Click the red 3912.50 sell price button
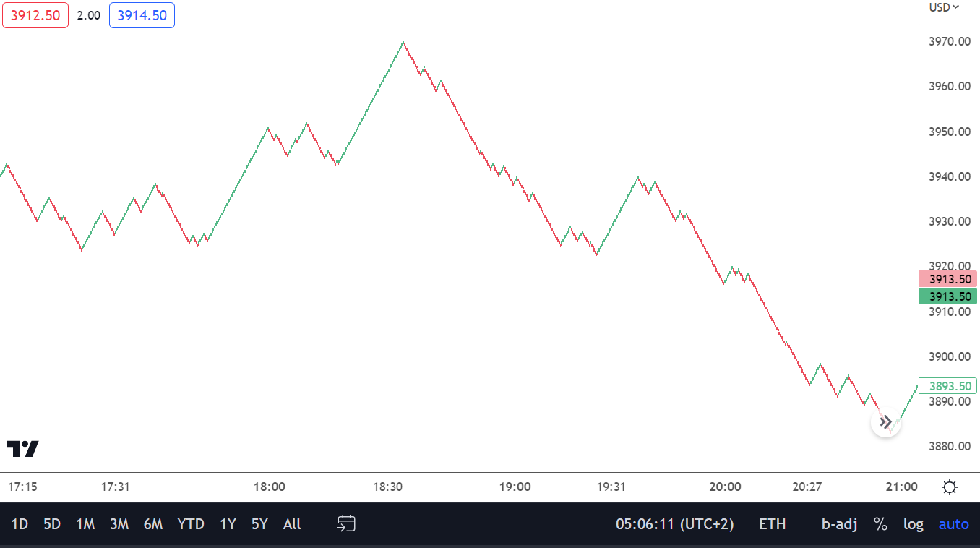 [x=35, y=15]
